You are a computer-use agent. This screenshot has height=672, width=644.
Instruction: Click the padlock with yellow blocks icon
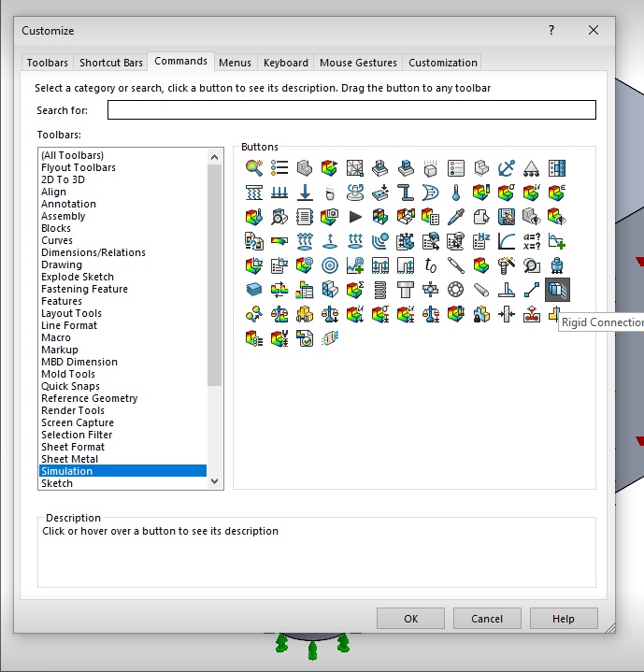coord(481,315)
